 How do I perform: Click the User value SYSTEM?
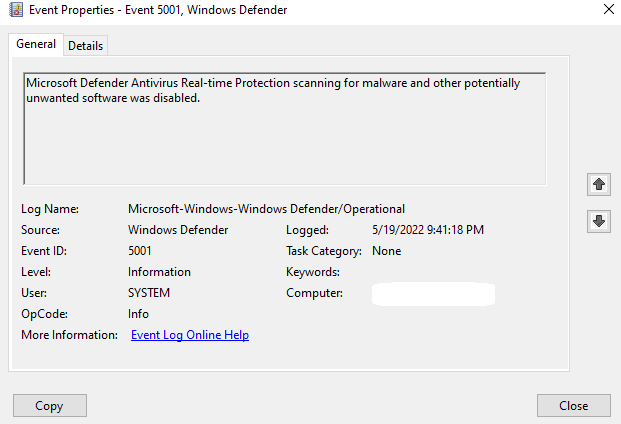[149, 293]
